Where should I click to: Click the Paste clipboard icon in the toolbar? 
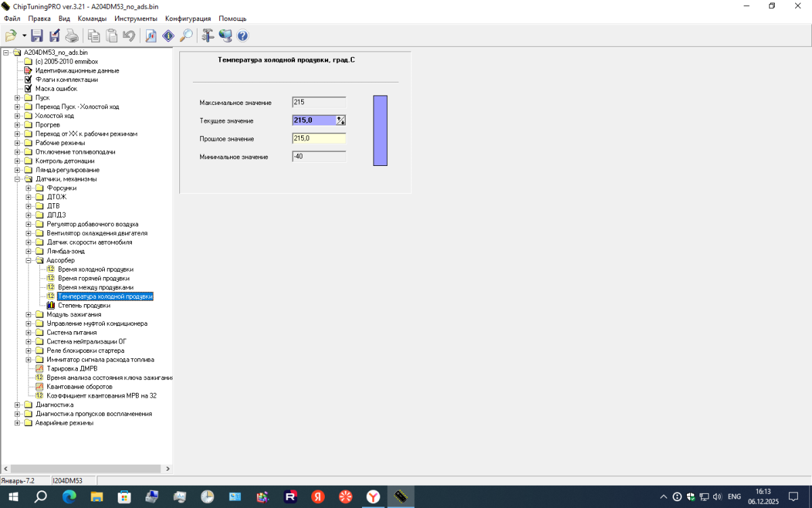[x=112, y=35]
